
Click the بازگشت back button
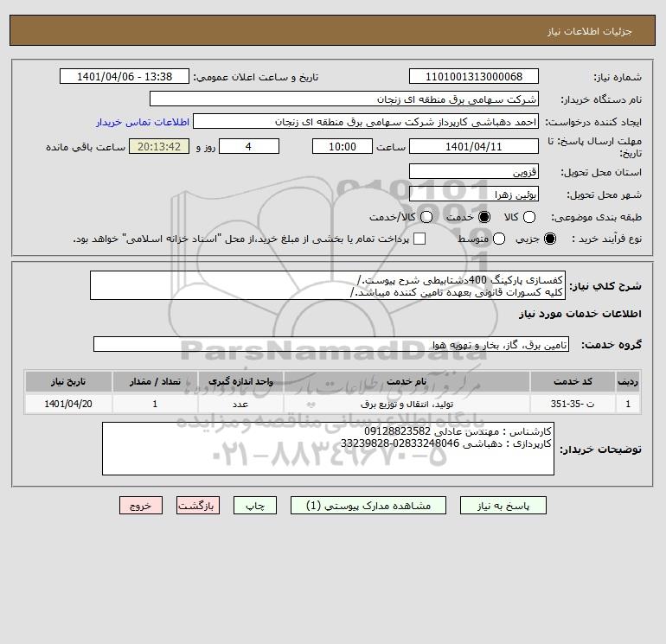(x=198, y=506)
